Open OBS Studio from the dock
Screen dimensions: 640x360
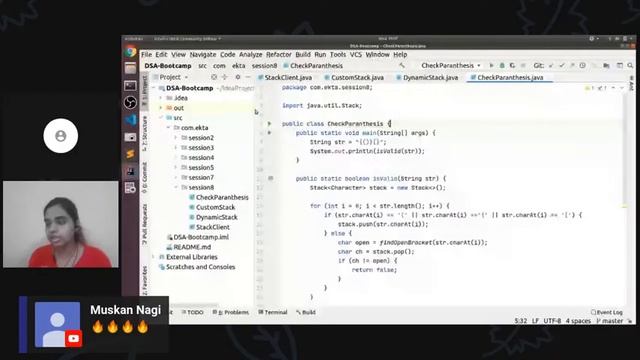click(x=131, y=102)
